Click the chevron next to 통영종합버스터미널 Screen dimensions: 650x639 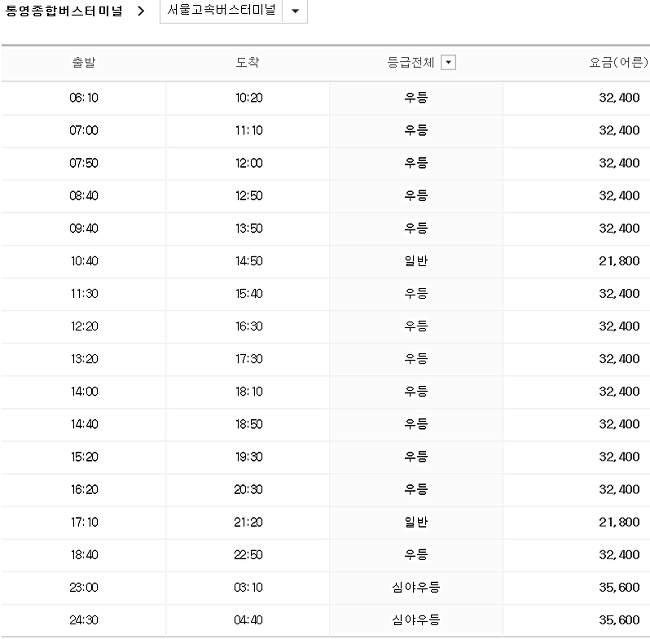pyautogui.click(x=141, y=11)
